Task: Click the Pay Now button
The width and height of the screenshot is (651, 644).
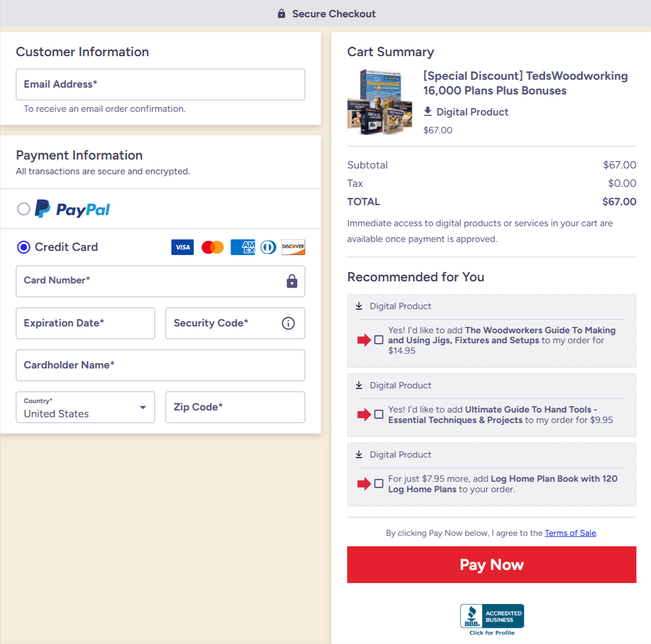Action: pos(491,564)
